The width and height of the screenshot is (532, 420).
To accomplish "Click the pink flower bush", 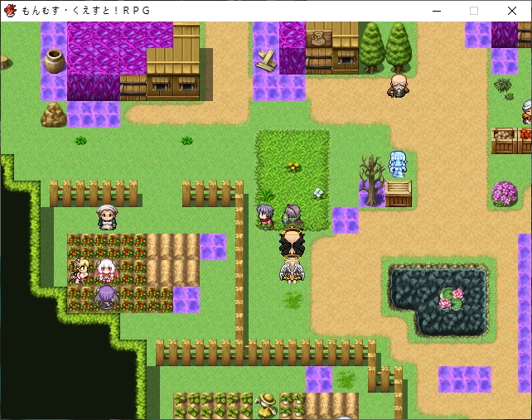I will tap(505, 194).
